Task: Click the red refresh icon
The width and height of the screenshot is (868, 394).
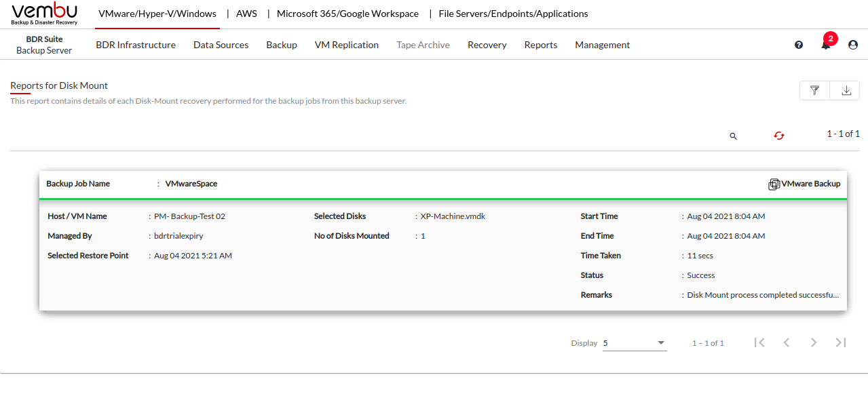Action: pos(779,136)
